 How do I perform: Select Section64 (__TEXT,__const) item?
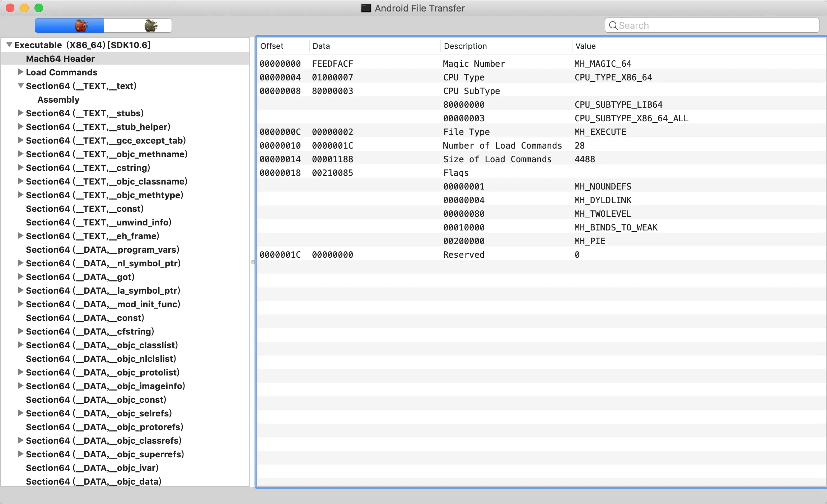(x=85, y=209)
